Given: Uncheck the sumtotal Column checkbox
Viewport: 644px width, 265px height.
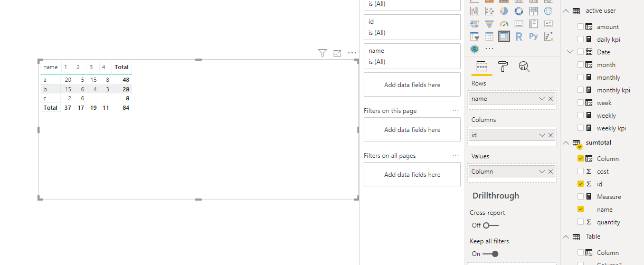Looking at the screenshot, I should [x=581, y=159].
